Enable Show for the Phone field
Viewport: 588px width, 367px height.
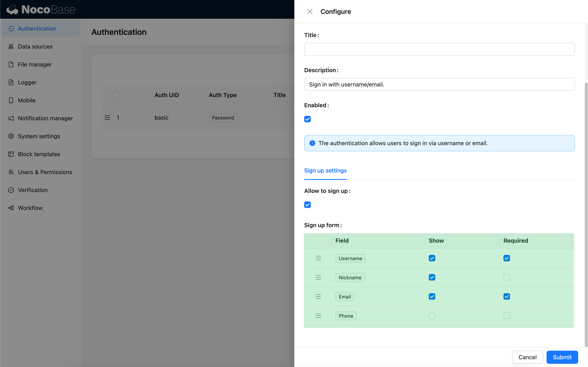tap(432, 316)
